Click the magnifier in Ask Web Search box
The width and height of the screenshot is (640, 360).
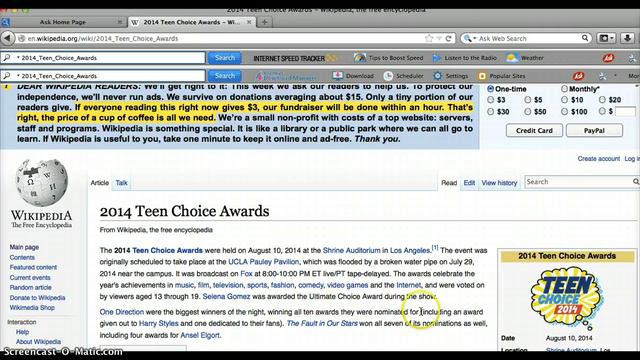(x=585, y=38)
